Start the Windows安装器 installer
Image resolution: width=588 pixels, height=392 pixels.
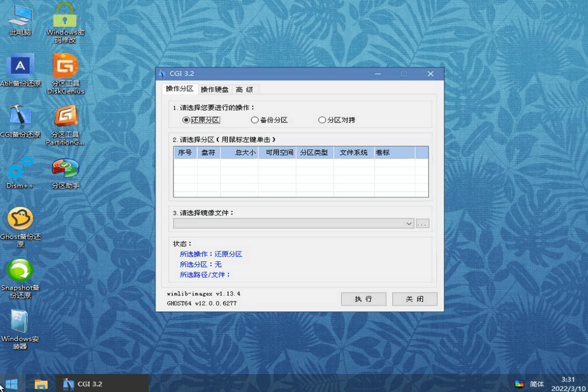point(20,321)
